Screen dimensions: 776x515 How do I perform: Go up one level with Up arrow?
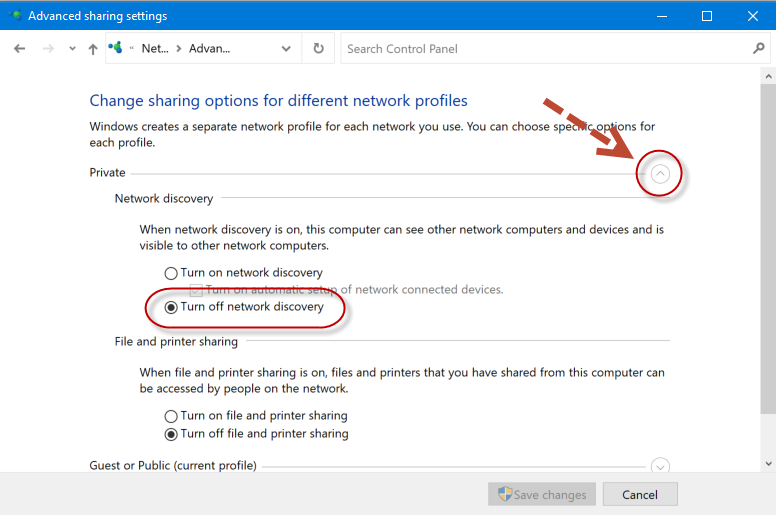click(x=93, y=48)
